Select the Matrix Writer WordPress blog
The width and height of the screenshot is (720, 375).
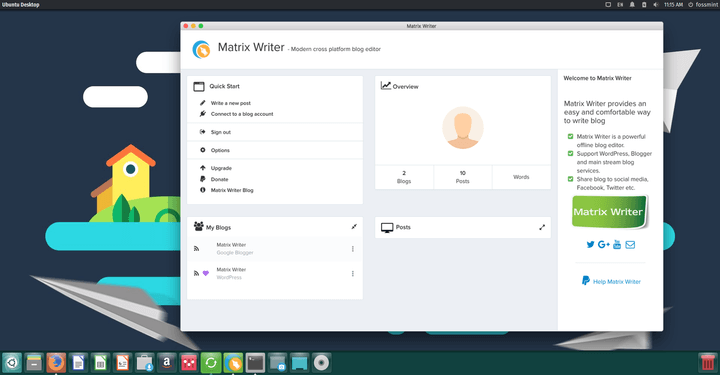(x=275, y=274)
